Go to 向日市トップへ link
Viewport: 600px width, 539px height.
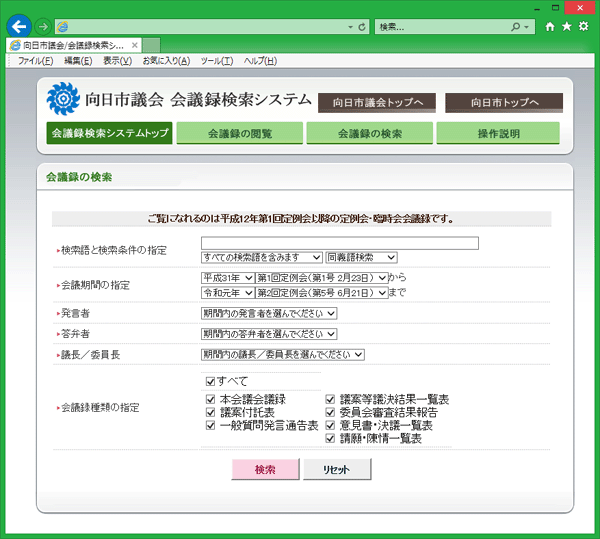(504, 103)
